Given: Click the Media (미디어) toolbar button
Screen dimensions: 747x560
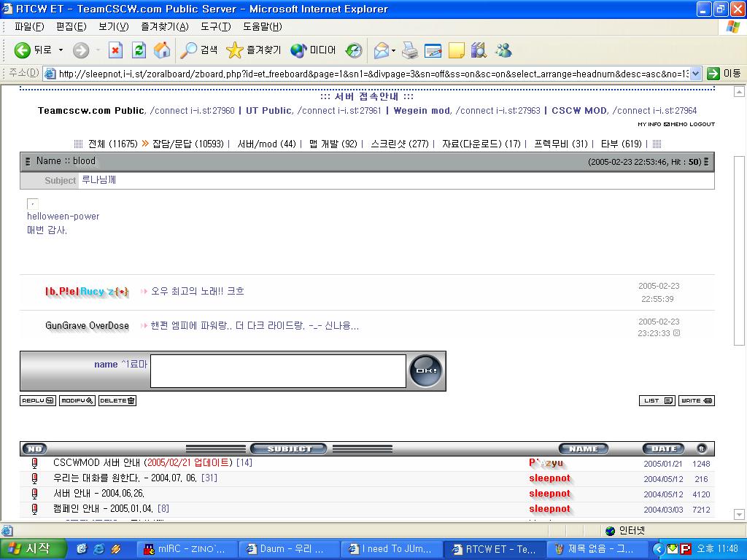Looking at the screenshot, I should (314, 50).
